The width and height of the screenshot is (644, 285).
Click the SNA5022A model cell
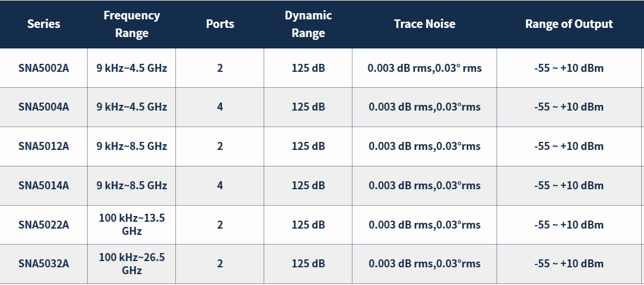pos(43,225)
